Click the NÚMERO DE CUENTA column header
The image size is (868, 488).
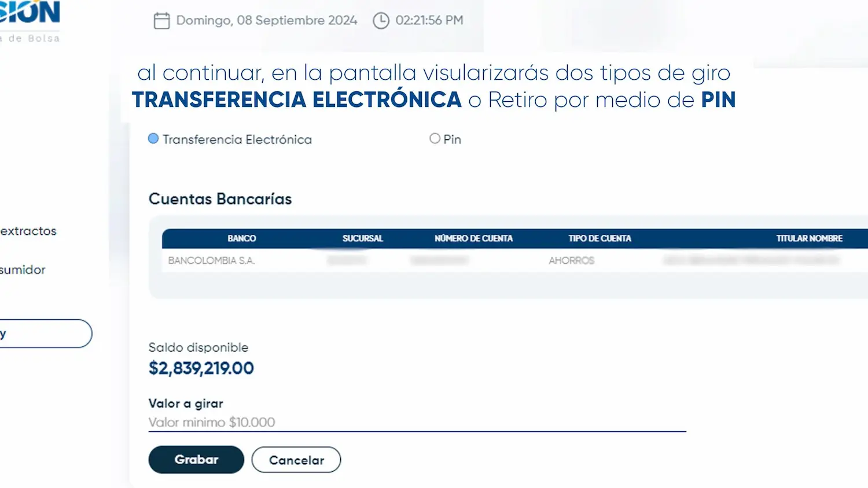pyautogui.click(x=474, y=238)
